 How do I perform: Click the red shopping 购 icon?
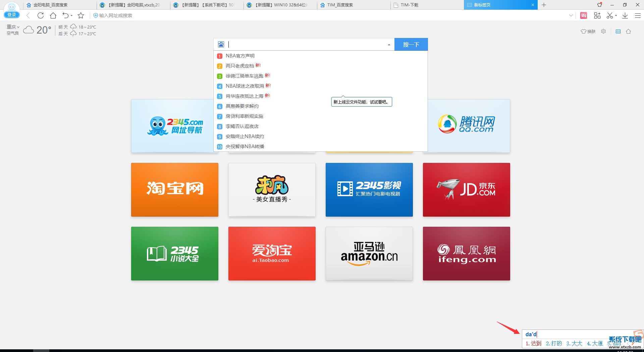pos(584,15)
